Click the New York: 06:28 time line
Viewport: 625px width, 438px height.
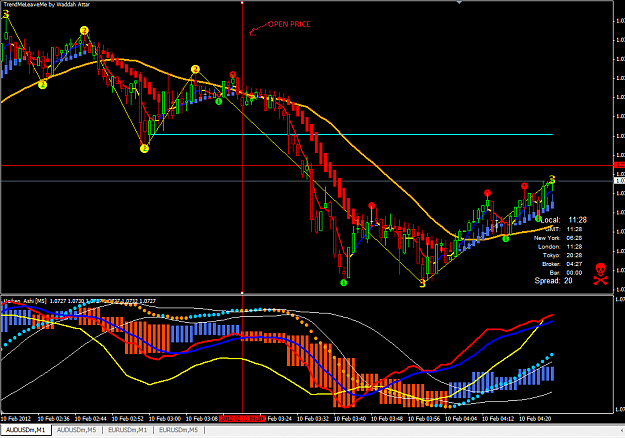(x=558, y=238)
